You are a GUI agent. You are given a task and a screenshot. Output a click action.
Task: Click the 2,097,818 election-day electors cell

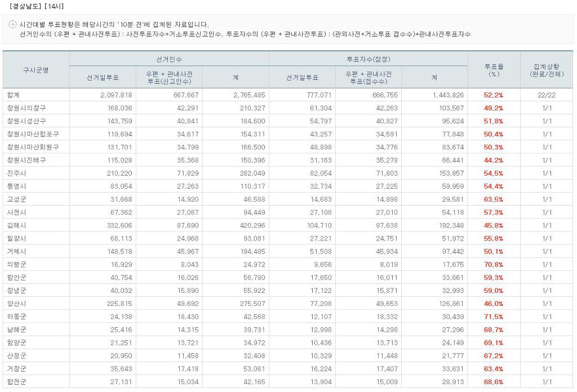(x=116, y=95)
